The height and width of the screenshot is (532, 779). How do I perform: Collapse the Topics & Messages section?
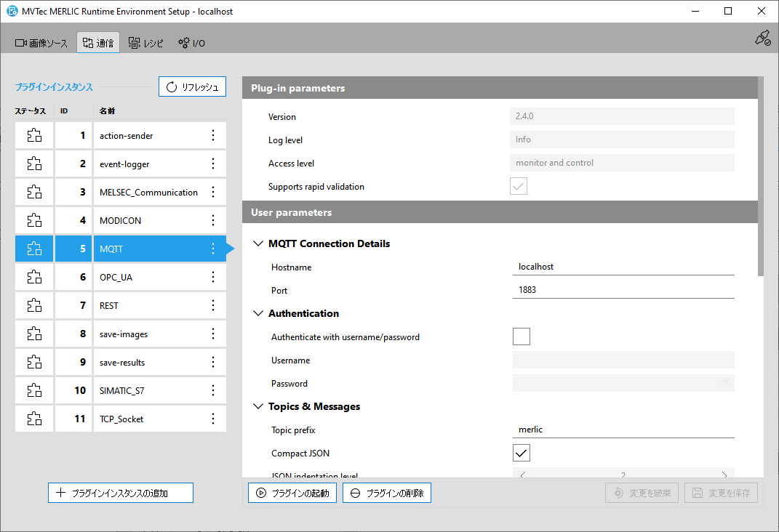(257, 407)
